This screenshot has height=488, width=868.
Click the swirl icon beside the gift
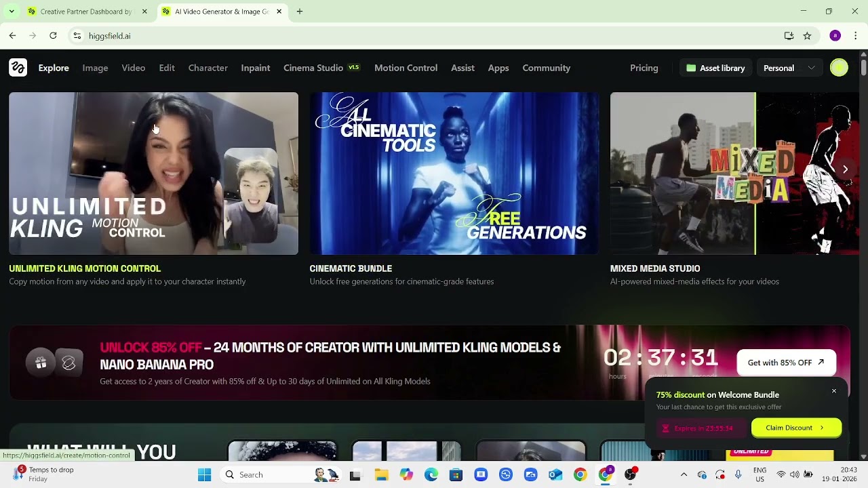[x=68, y=363]
